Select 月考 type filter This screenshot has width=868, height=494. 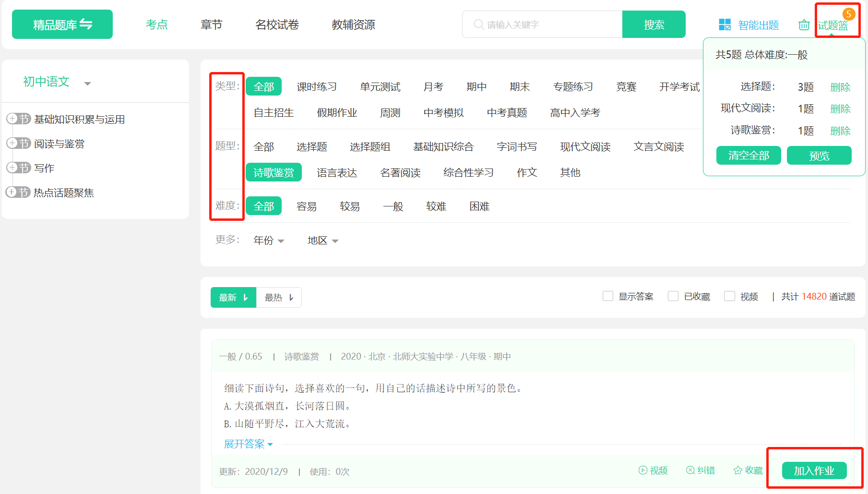pyautogui.click(x=433, y=87)
